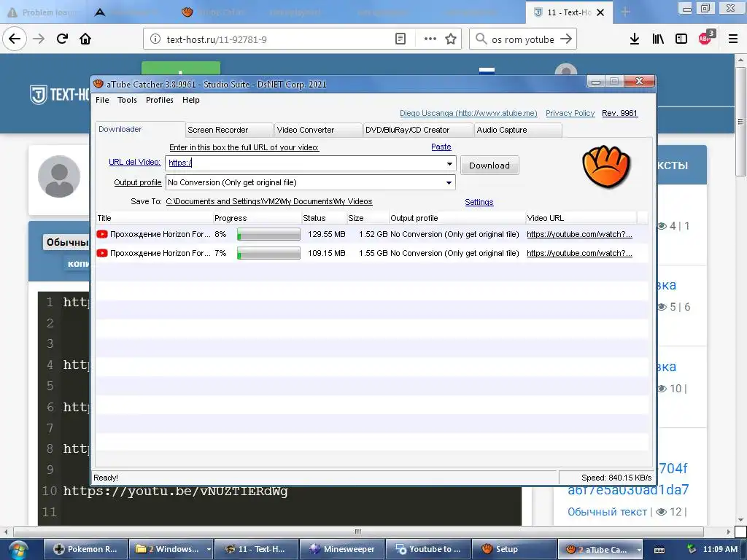Screen dimensions: 747x560
Task: Close the 11 - Text-Host tab
Action: coord(600,12)
